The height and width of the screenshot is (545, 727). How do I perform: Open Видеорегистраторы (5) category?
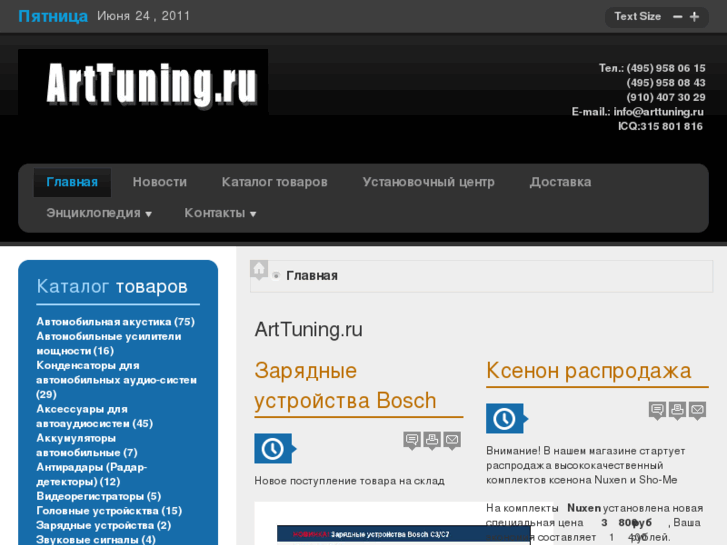(99, 496)
